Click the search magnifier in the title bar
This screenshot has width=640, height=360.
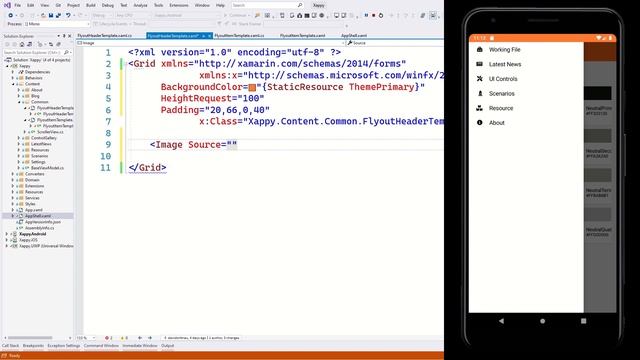(x=300, y=5)
